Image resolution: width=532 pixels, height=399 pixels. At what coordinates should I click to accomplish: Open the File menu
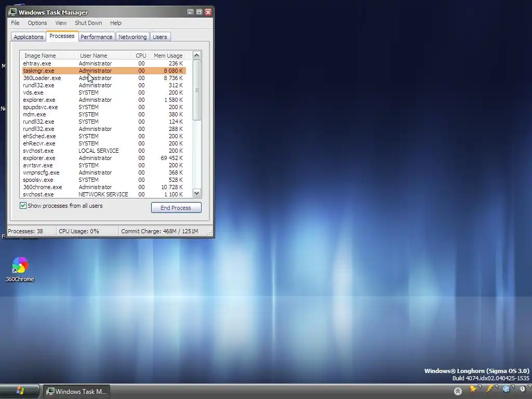tap(15, 23)
